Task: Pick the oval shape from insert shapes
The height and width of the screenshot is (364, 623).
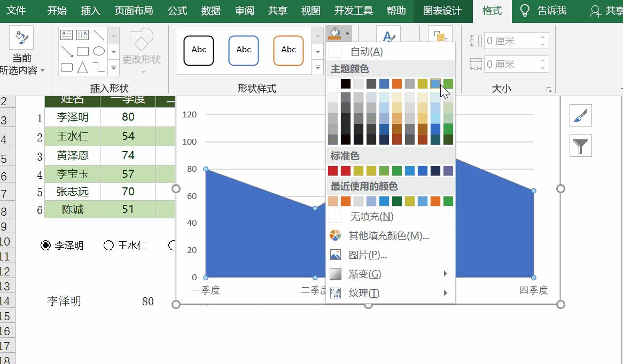Action: click(x=99, y=51)
